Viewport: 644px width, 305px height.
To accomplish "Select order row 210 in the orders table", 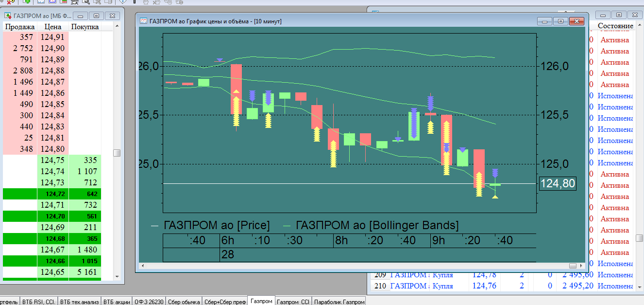I will coord(503,286).
